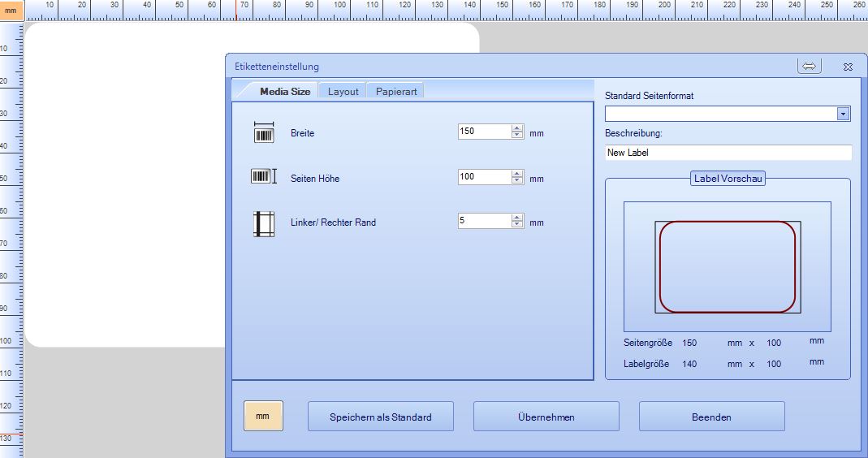
Task: Click the Beschreibung field containing New Label
Action: [x=728, y=153]
